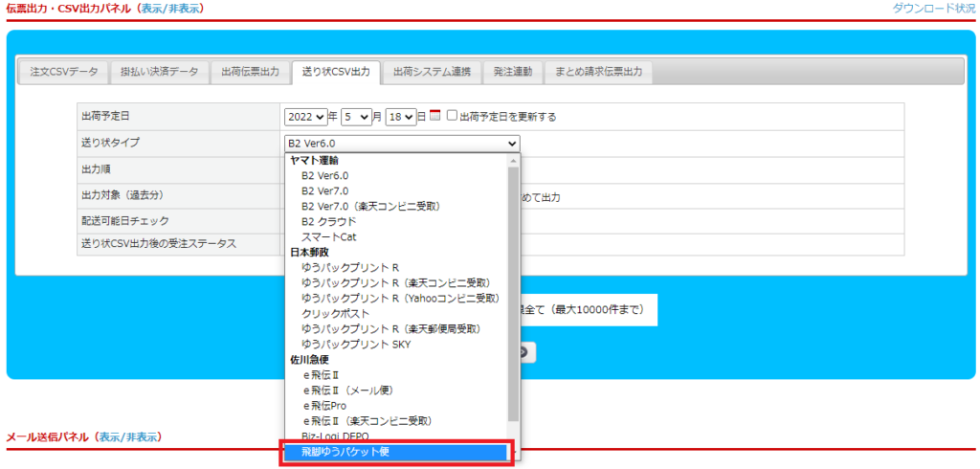Toggle 伝票出力・CSV出力パネル 表示/非表示 link

[168, 9]
